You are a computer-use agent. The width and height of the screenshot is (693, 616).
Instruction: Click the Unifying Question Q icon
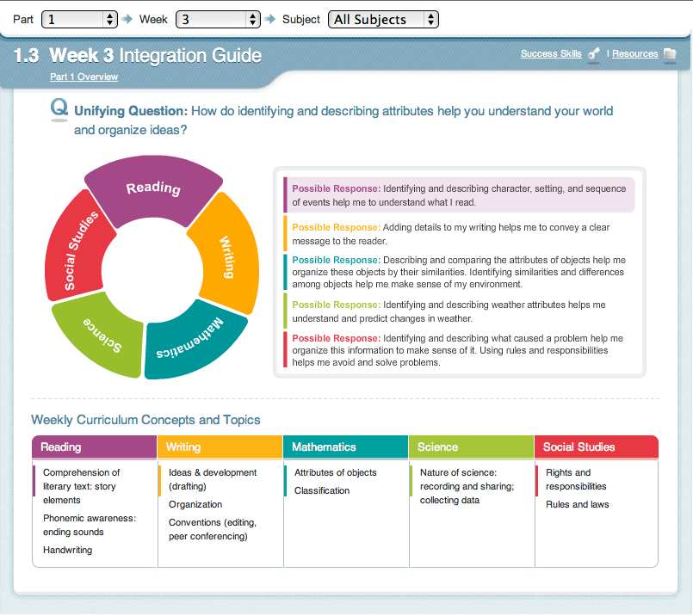pyautogui.click(x=59, y=109)
